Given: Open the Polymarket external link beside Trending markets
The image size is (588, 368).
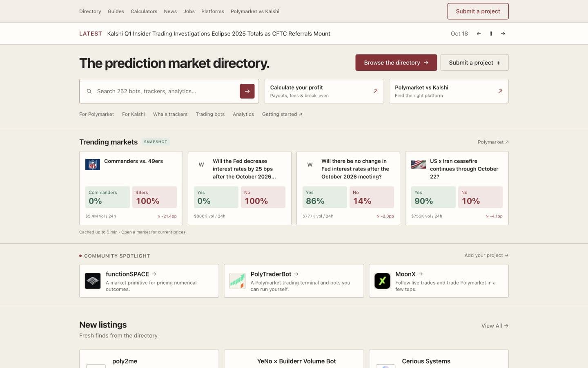Looking at the screenshot, I should (493, 142).
